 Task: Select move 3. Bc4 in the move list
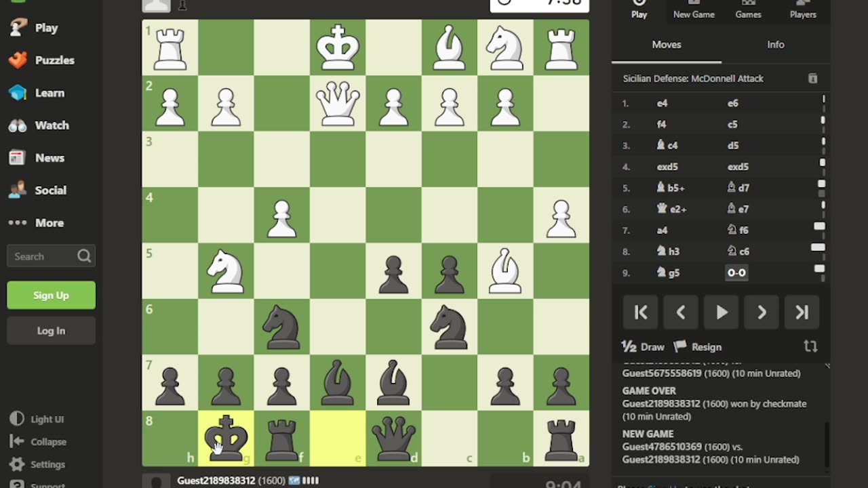pyautogui.click(x=667, y=146)
